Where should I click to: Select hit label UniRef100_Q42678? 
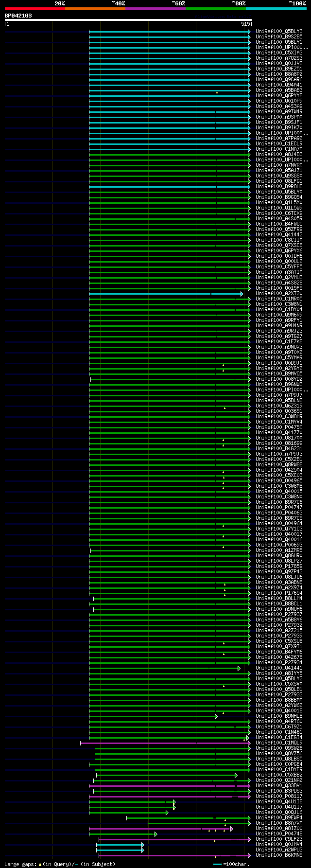click(279, 657)
